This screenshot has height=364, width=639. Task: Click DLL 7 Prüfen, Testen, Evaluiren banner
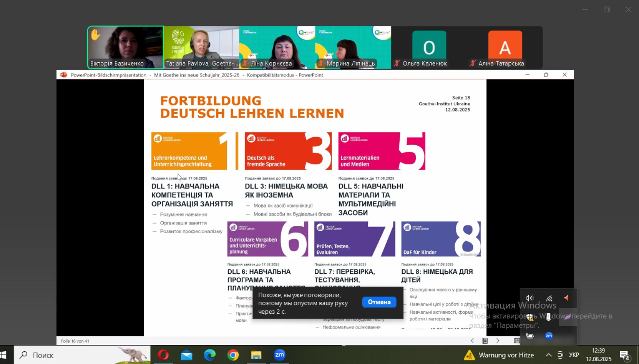355,239
